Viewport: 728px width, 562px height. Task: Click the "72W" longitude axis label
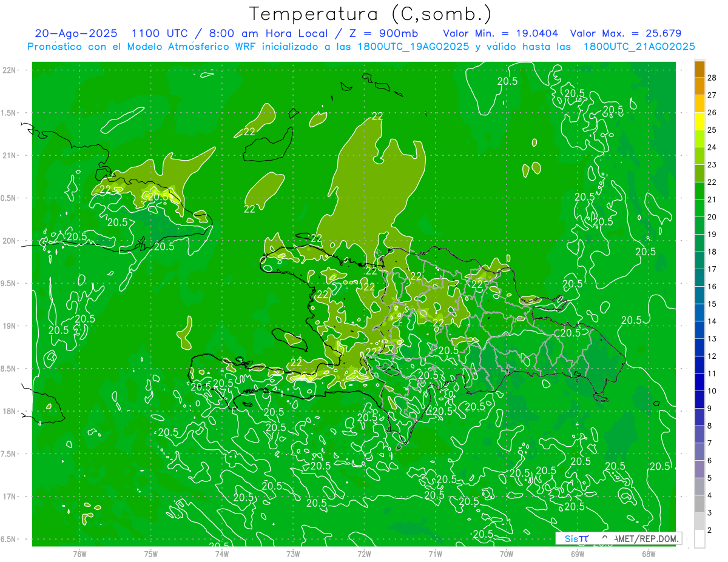tap(364, 554)
